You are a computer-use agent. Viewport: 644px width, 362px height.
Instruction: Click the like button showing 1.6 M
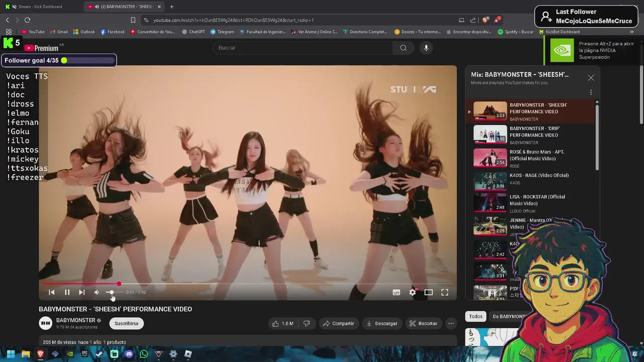[283, 323]
